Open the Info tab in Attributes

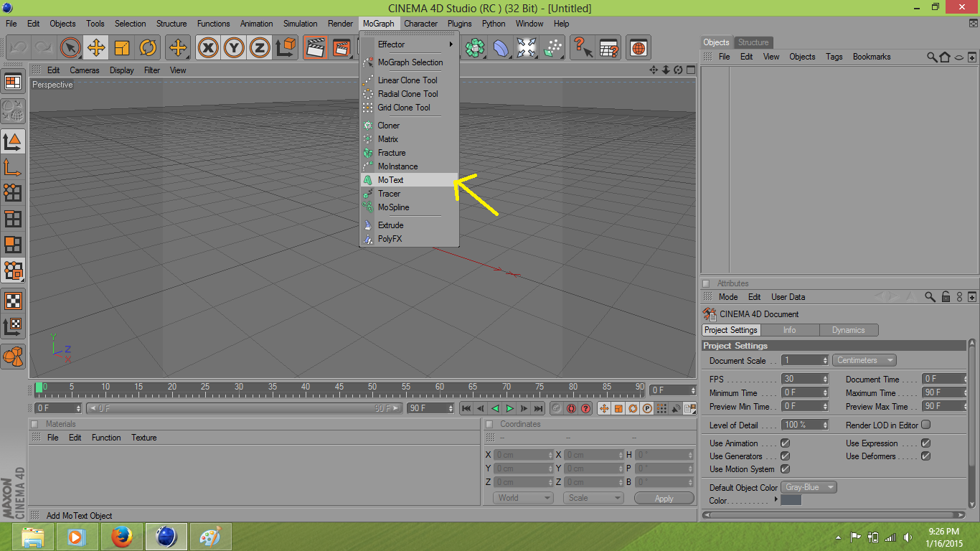(790, 330)
